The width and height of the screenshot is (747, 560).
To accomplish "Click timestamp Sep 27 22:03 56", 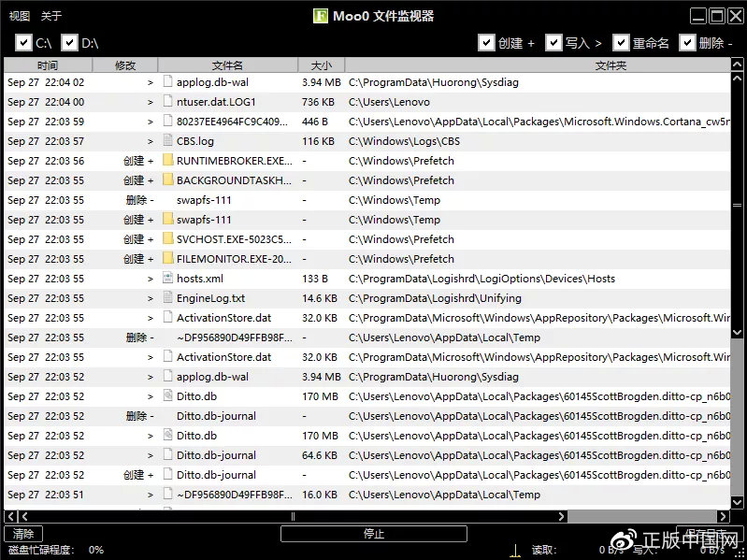I will click(46, 161).
